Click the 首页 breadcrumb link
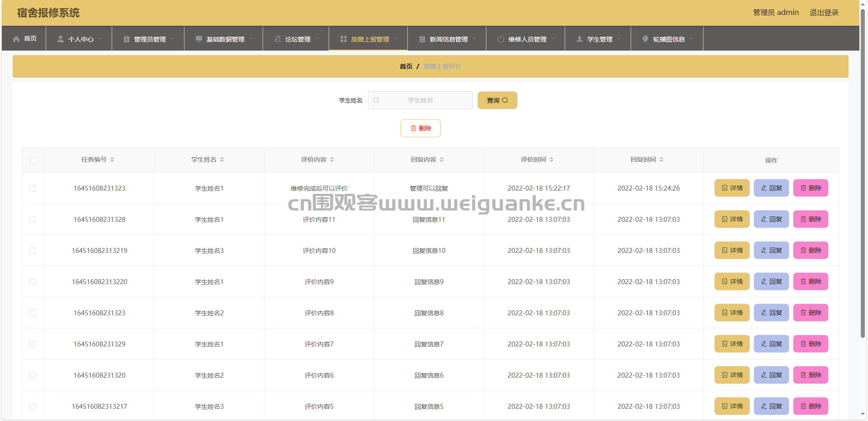This screenshot has width=868, height=421. pyautogui.click(x=406, y=66)
